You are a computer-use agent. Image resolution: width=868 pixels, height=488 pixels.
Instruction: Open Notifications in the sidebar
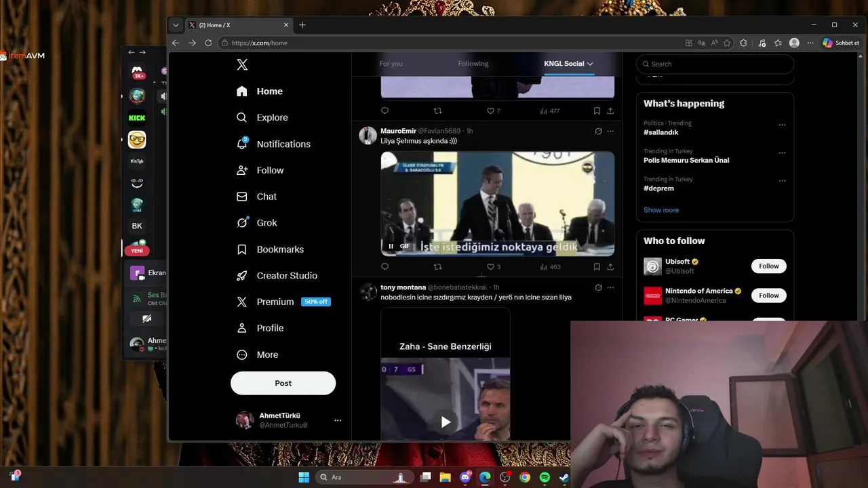[273, 144]
